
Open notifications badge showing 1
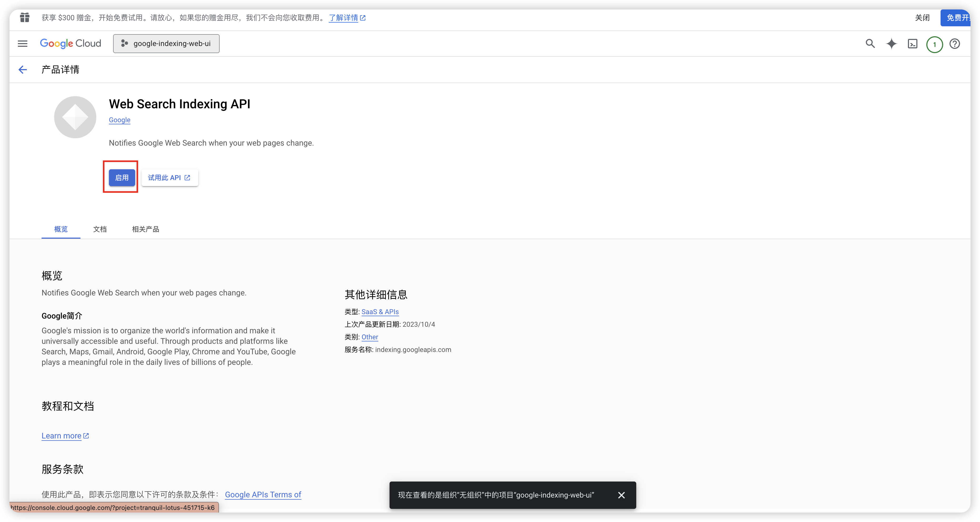[x=934, y=44]
